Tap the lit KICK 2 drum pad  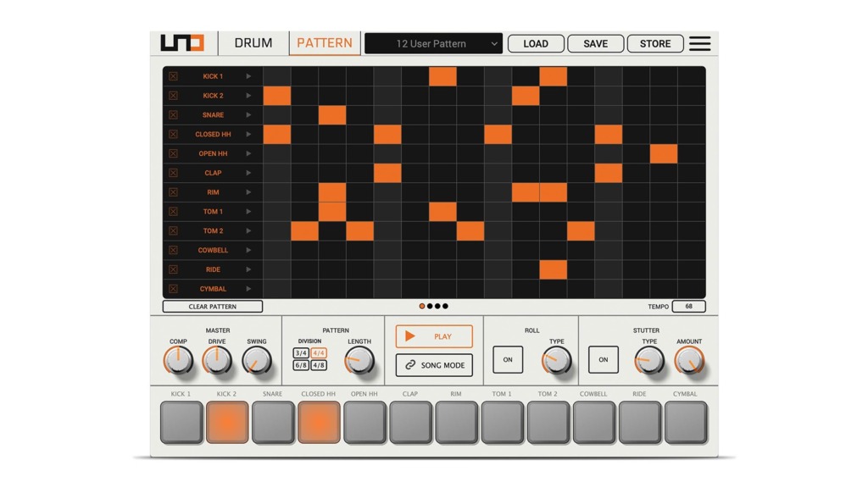point(227,423)
